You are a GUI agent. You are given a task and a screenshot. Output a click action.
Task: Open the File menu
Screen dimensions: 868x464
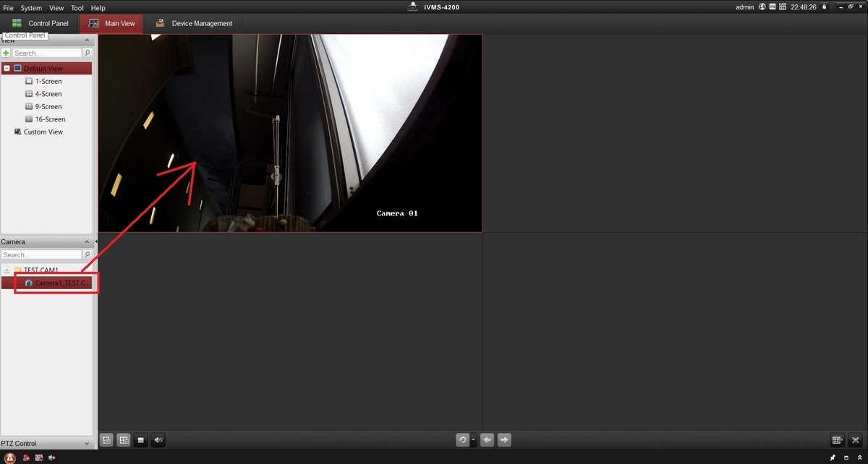9,8
